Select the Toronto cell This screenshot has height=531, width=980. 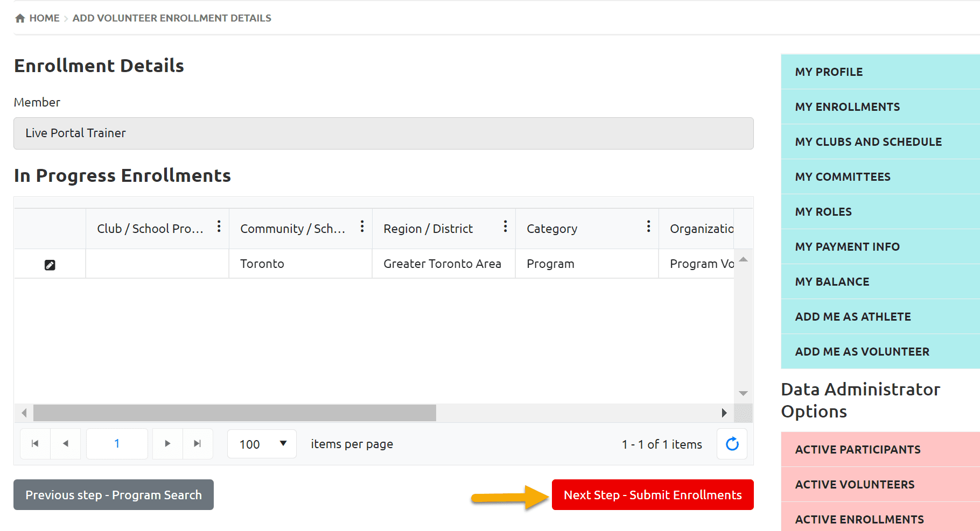tap(300, 264)
